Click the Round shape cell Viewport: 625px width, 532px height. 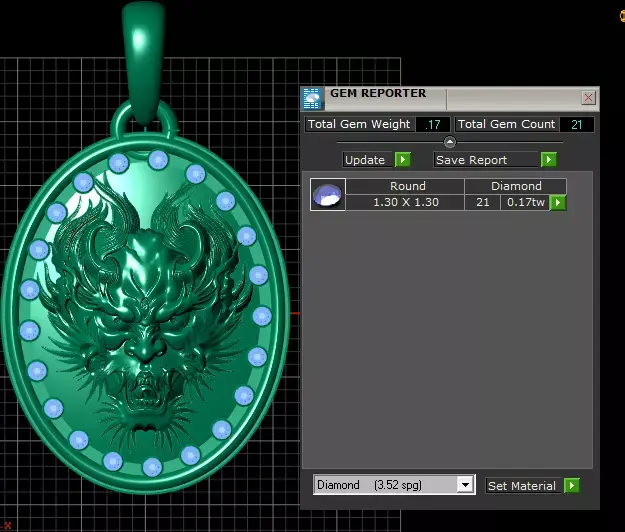pos(405,186)
